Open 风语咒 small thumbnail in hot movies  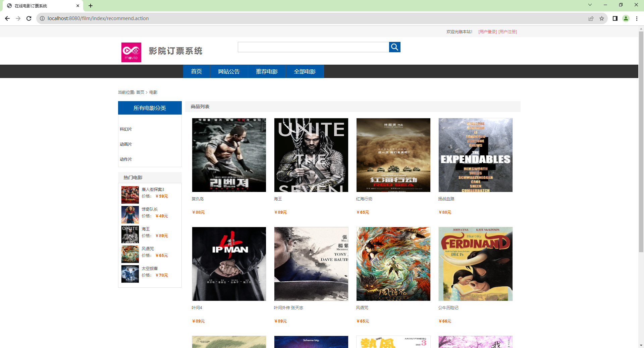(x=130, y=254)
